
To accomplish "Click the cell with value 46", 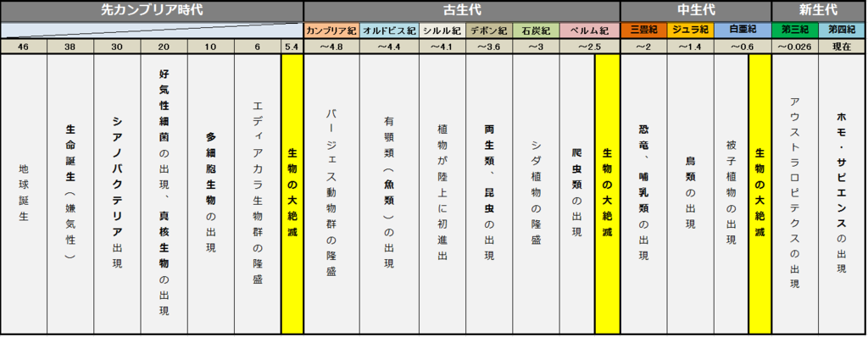I will (x=23, y=47).
